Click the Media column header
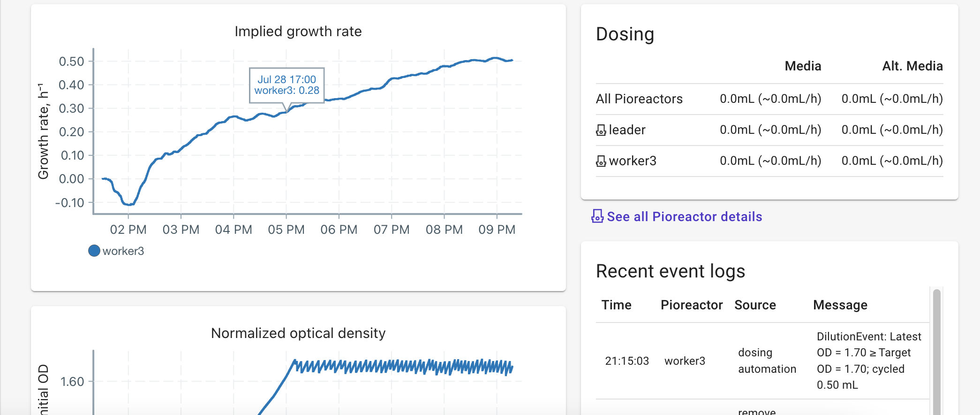The height and width of the screenshot is (415, 980). [x=803, y=66]
